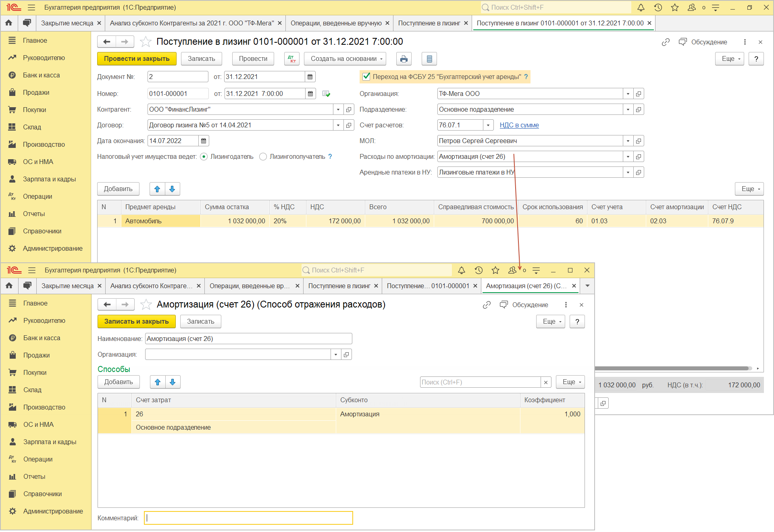Screen dimensions: 774x532
Task: Expand Контрагент field dropdown arrow
Action: coord(338,110)
